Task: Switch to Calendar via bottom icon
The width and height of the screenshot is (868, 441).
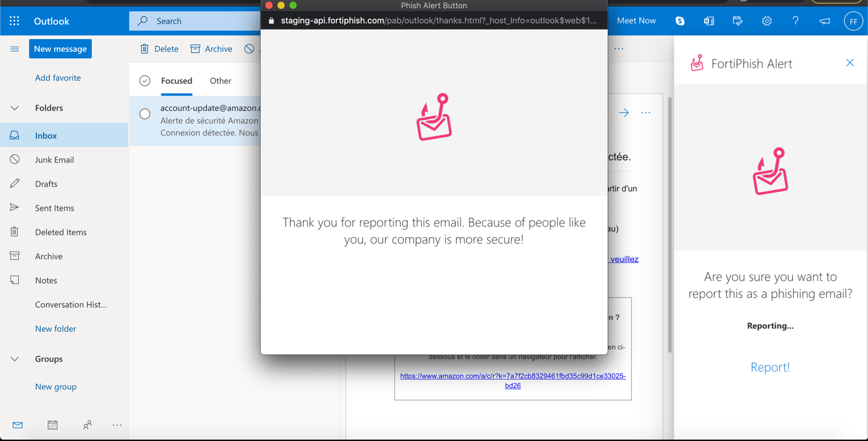Action: [x=52, y=425]
